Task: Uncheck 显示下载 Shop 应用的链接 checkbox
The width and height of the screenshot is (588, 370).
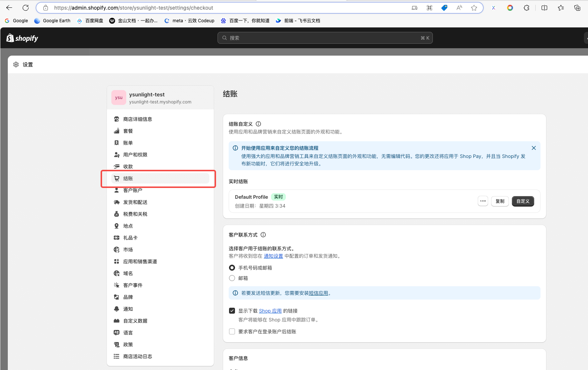Action: pyautogui.click(x=232, y=311)
